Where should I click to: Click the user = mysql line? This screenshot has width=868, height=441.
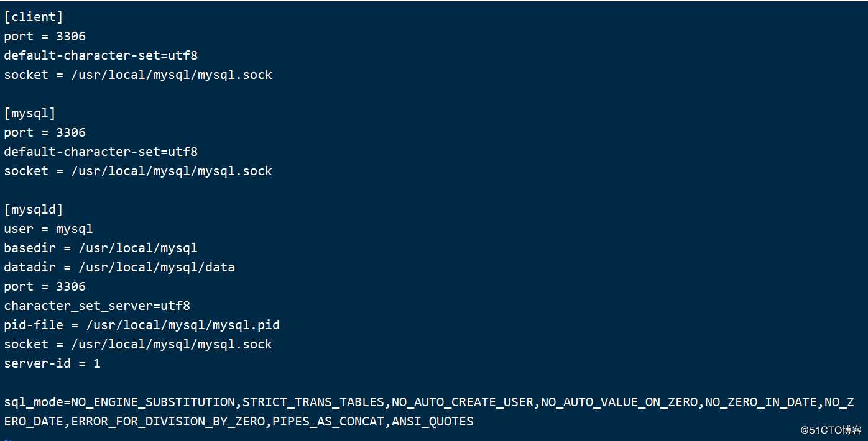pos(48,229)
